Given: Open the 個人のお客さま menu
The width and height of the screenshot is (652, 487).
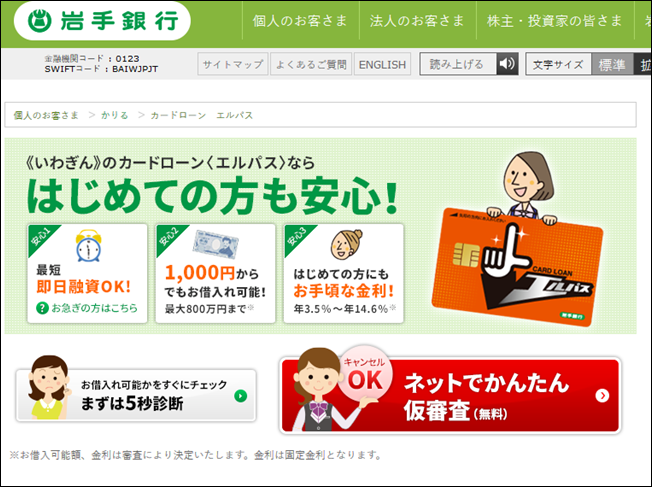Looking at the screenshot, I should click(x=300, y=21).
